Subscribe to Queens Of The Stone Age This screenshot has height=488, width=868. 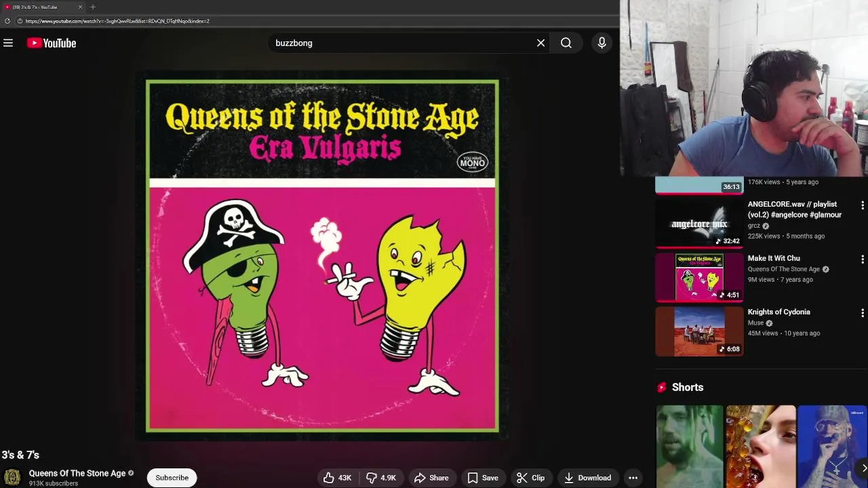click(172, 478)
